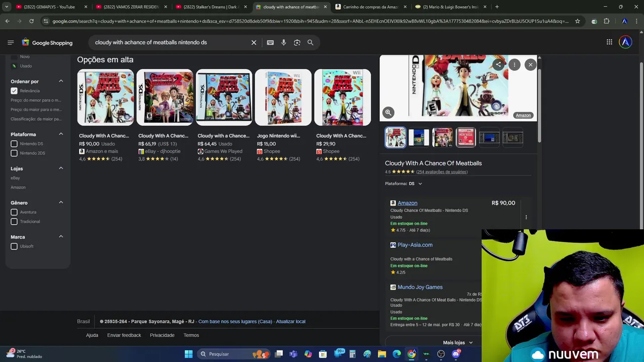View the second product gallery thumbnail

click(x=419, y=137)
